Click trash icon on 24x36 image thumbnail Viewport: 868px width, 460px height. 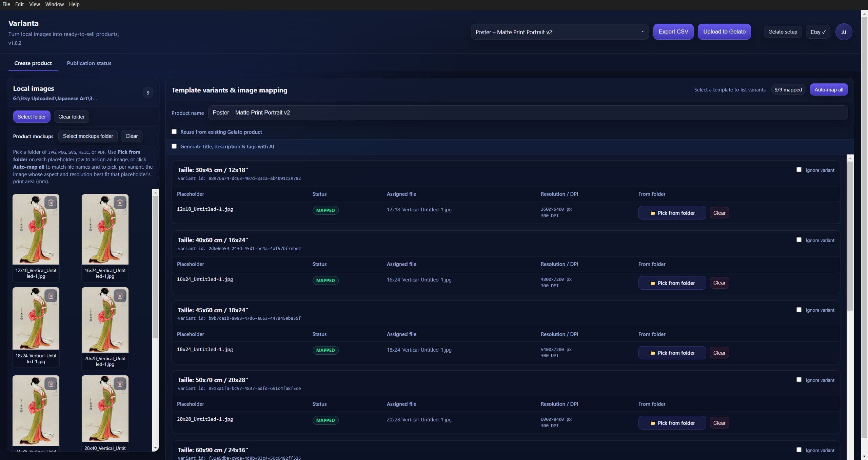click(x=51, y=384)
